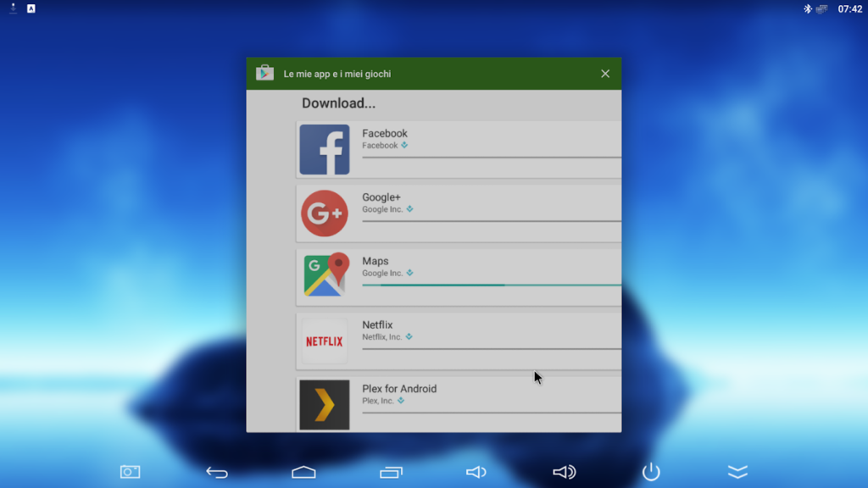The height and width of the screenshot is (488, 868).
Task: Click the 'Le mie app e i miei giochi' title
Action: (x=337, y=74)
